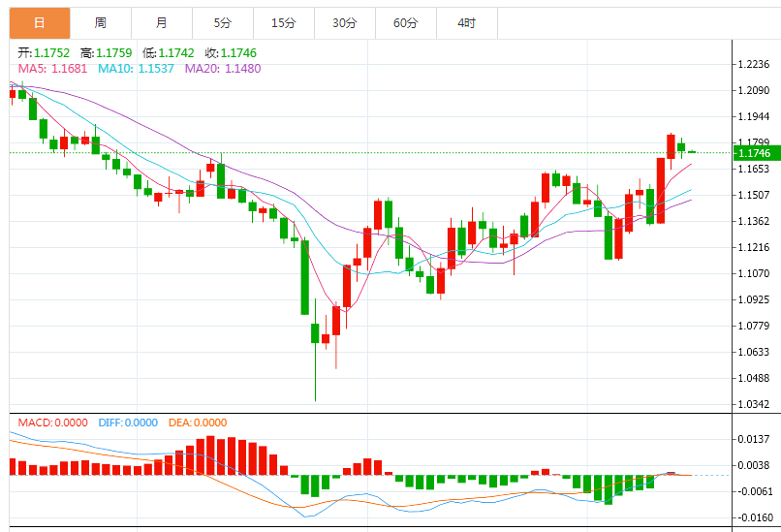Viewport: 781px width, 532px height.
Task: Click the 1.2236 price axis label
Action: [754, 64]
